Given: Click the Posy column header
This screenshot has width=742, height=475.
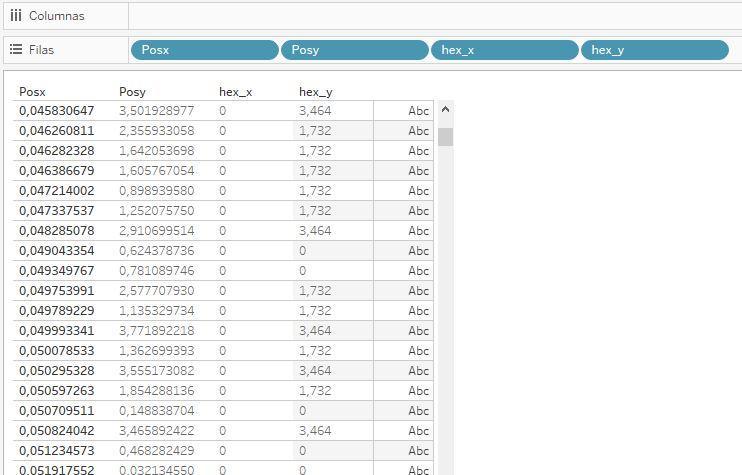Looking at the screenshot, I should point(132,92).
